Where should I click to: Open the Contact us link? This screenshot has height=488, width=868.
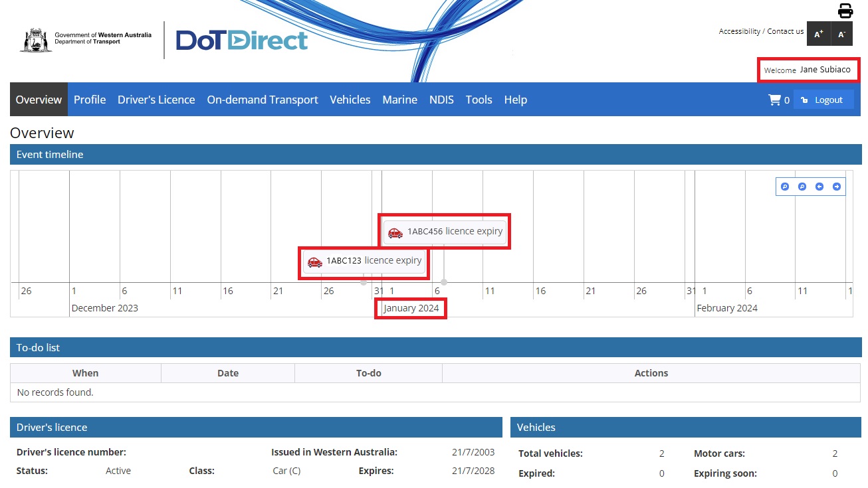pyautogui.click(x=785, y=31)
